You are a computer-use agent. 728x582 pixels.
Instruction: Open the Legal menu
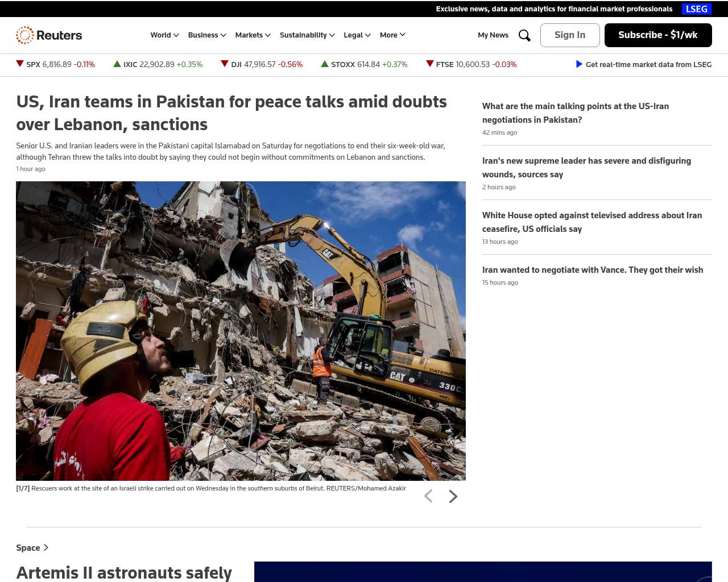point(357,35)
